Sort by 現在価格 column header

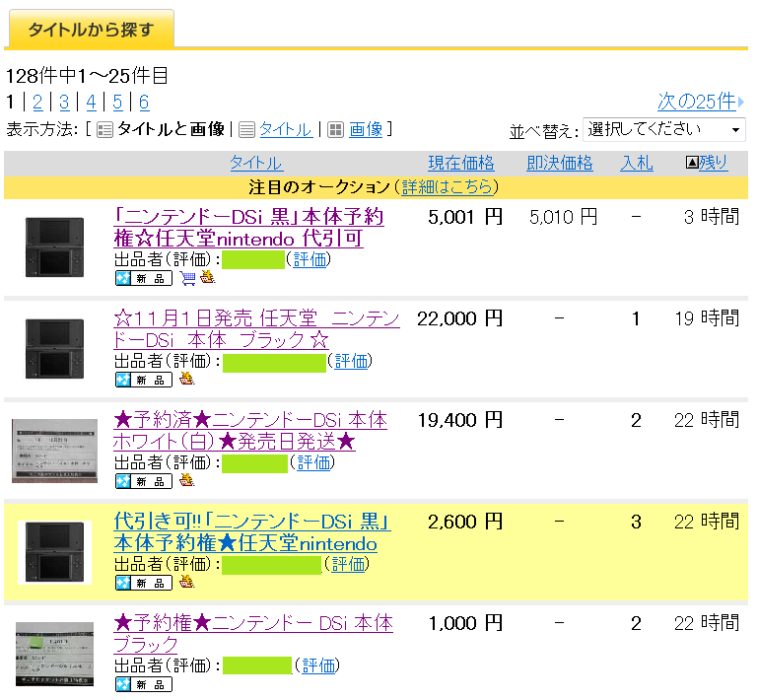(x=461, y=163)
